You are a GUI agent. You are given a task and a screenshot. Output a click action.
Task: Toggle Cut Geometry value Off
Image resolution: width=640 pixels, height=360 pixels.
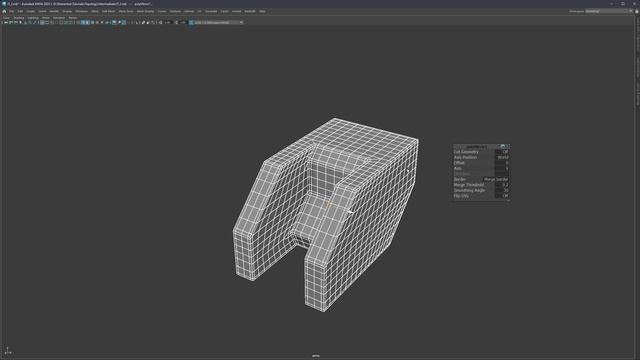502,152
